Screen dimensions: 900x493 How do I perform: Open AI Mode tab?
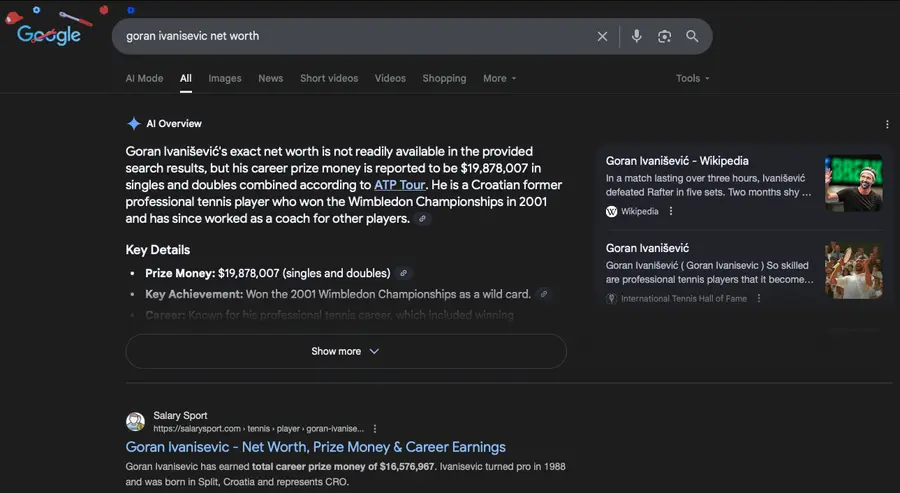tap(144, 78)
